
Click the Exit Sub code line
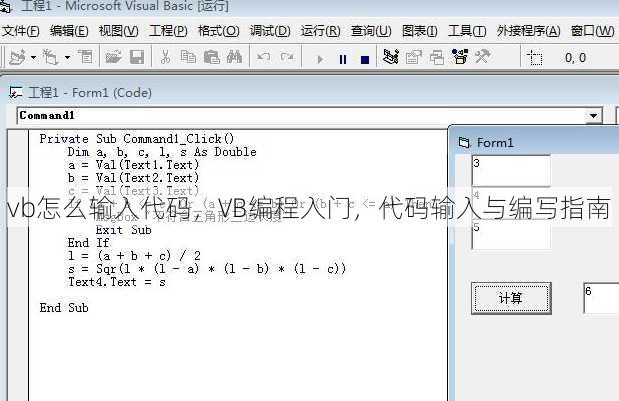124,230
